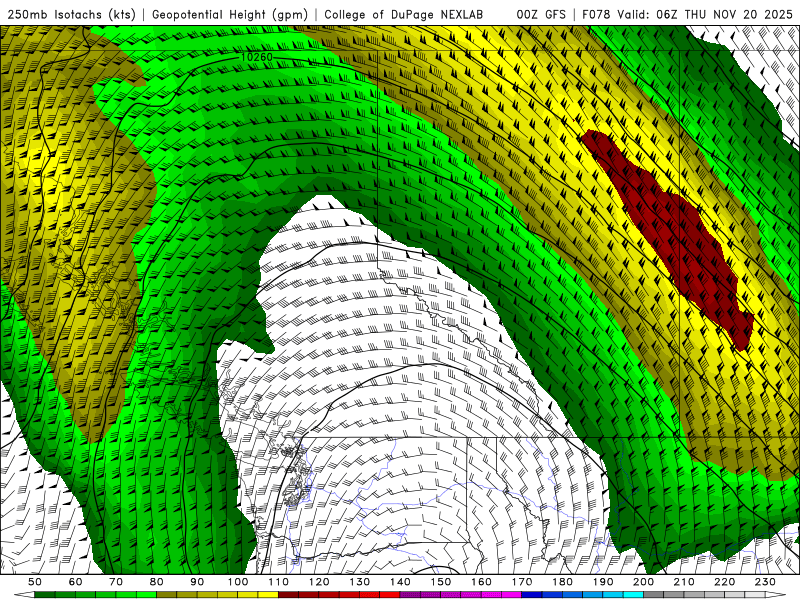
Task: Click the '160' legend value
Action: 481,582
